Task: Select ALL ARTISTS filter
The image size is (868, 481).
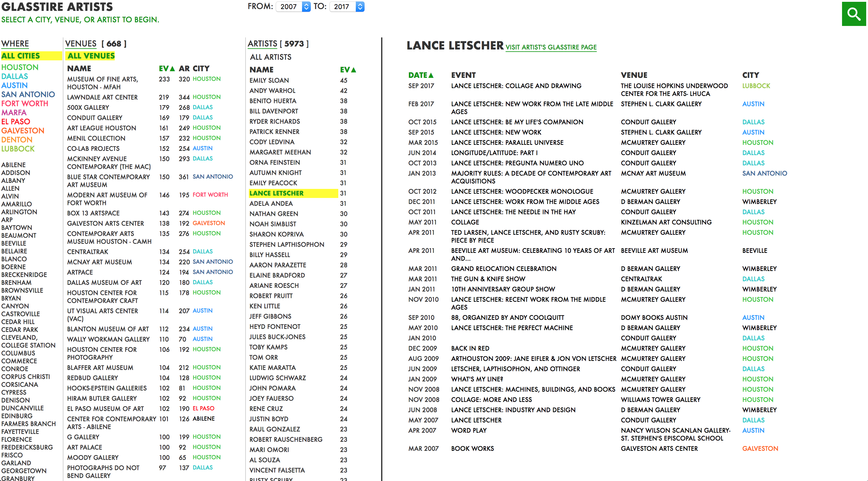Action: tap(271, 57)
